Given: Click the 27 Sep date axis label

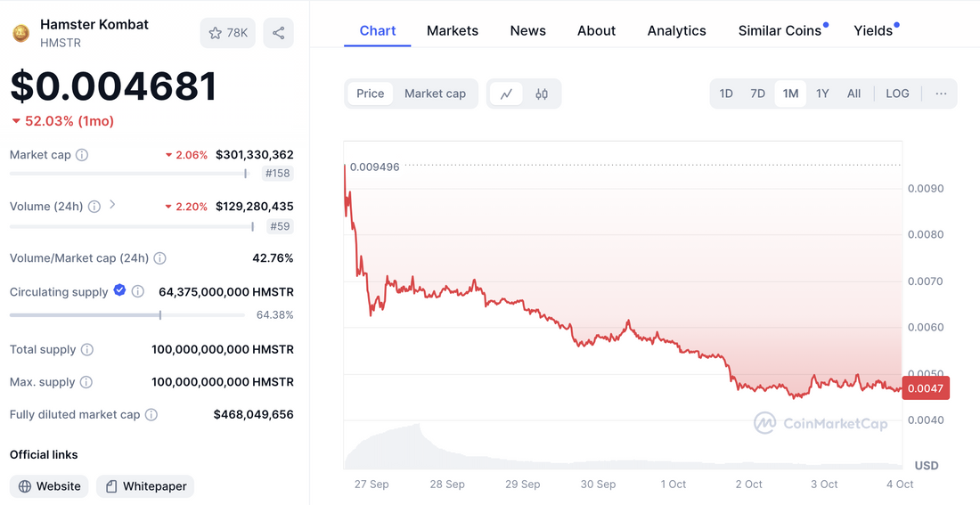Looking at the screenshot, I should [x=372, y=485].
